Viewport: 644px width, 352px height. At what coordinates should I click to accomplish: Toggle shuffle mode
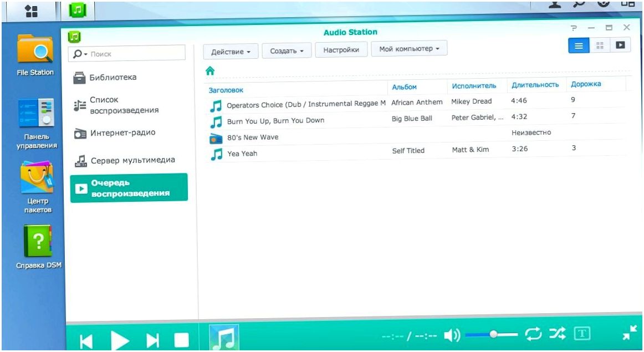[557, 333]
